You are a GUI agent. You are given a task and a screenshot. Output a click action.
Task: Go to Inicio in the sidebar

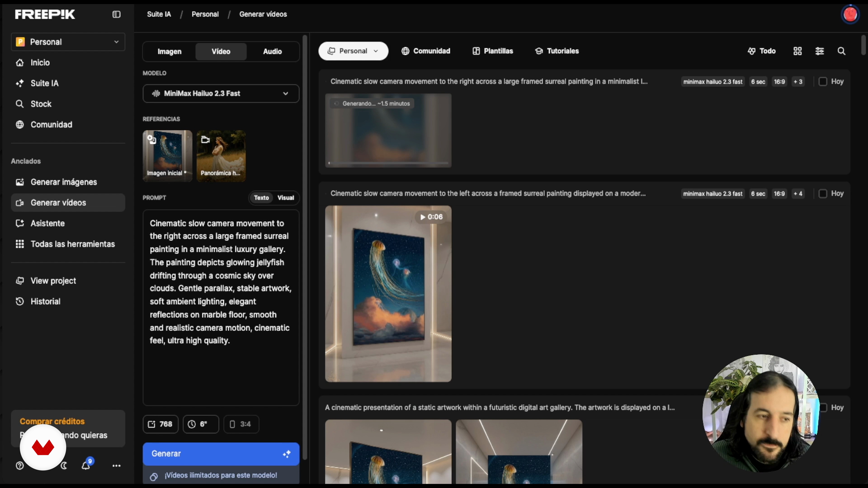(68, 62)
